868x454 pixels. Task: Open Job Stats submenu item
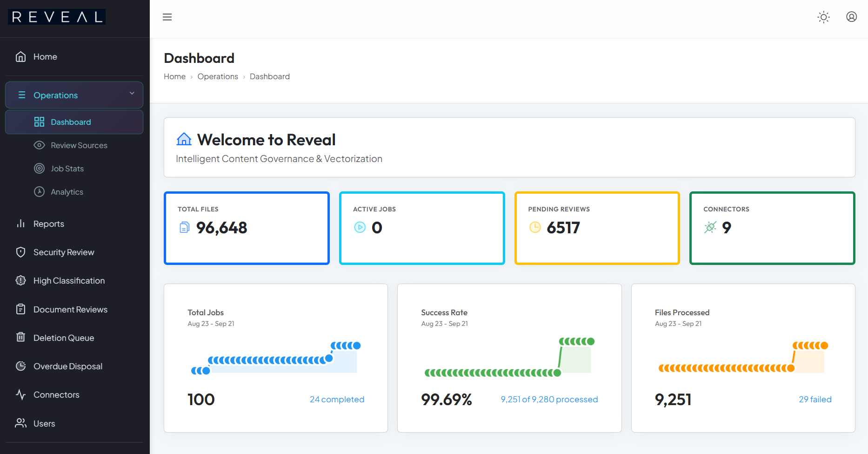74,169
